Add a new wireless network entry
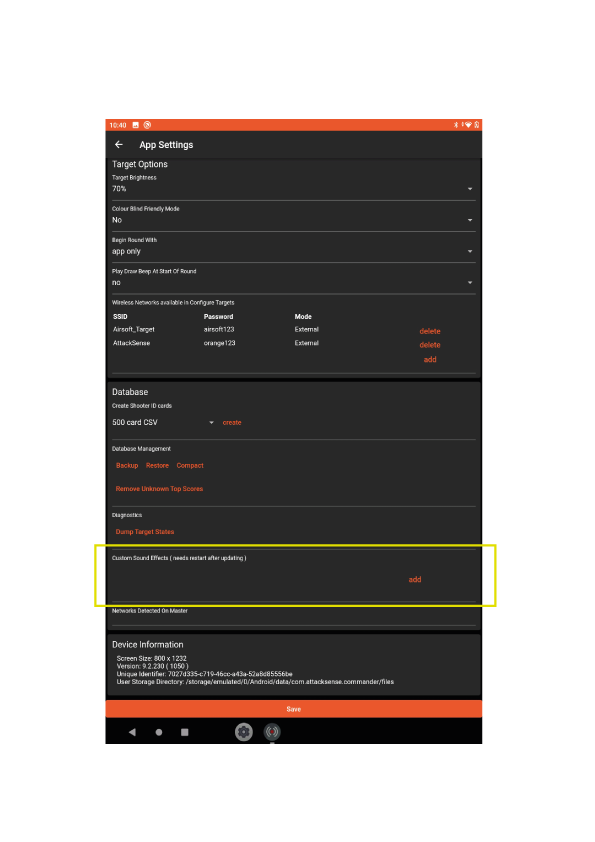The image size is (595, 842). 430,359
